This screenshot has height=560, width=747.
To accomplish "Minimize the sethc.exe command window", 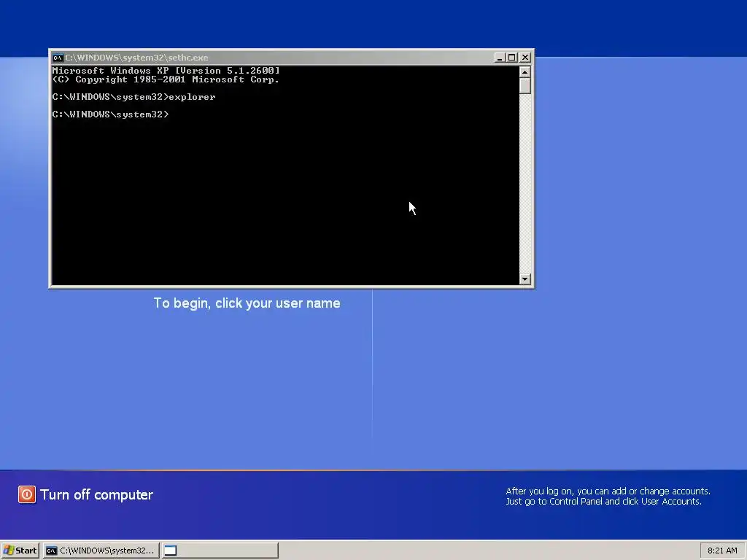I will [x=499, y=58].
